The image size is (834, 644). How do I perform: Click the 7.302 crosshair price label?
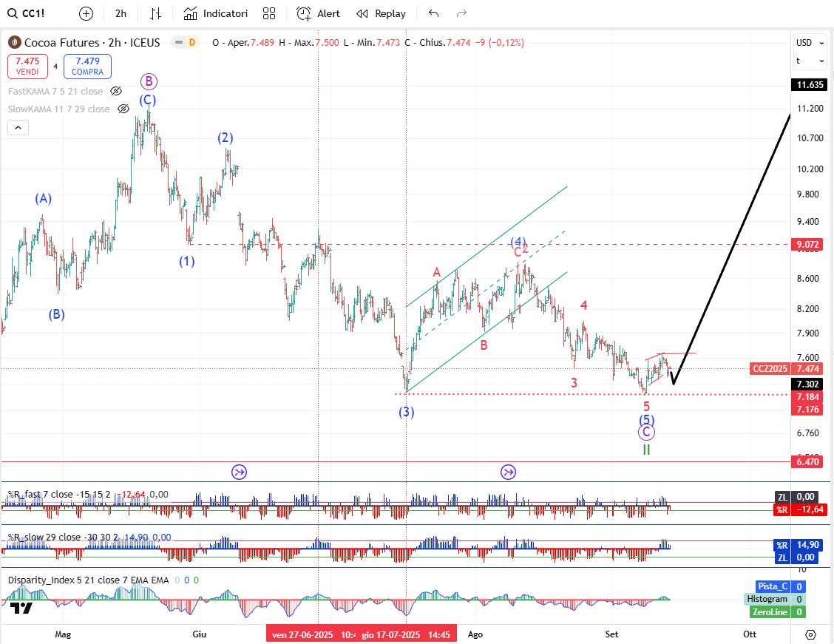click(x=807, y=384)
